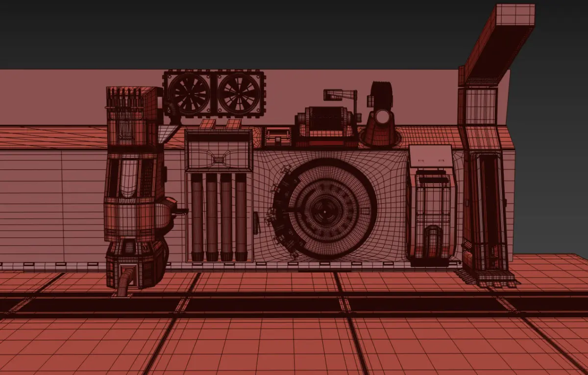Image resolution: width=588 pixels, height=375 pixels.
Task: Select the right fan in the twin fan unit
Action: click(239, 93)
